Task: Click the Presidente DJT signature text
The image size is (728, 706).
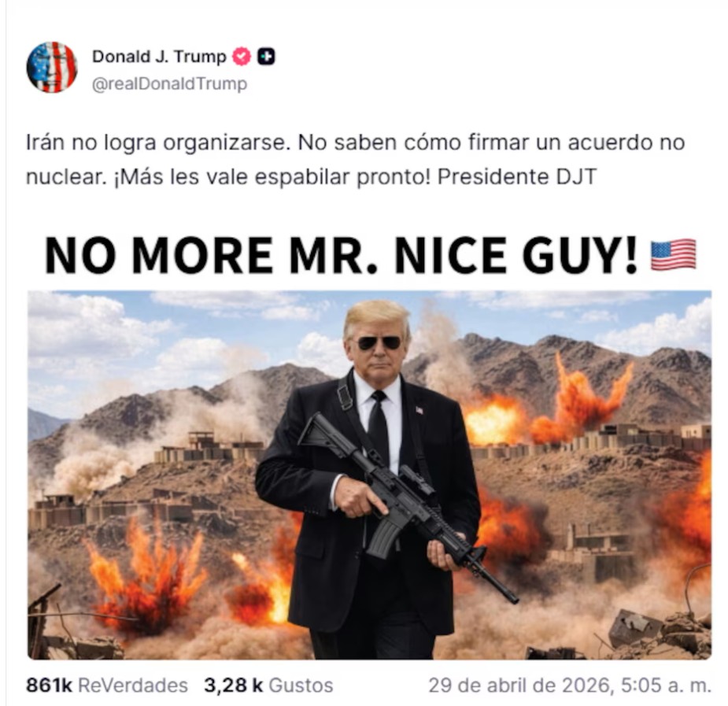Action: click(517, 177)
